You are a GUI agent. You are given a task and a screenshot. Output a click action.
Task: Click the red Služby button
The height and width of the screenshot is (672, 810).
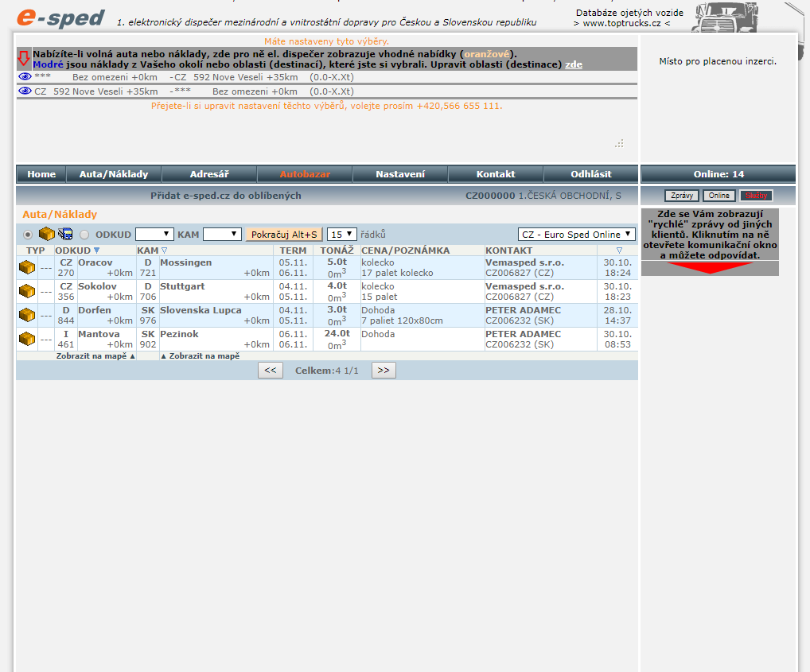coord(756,196)
